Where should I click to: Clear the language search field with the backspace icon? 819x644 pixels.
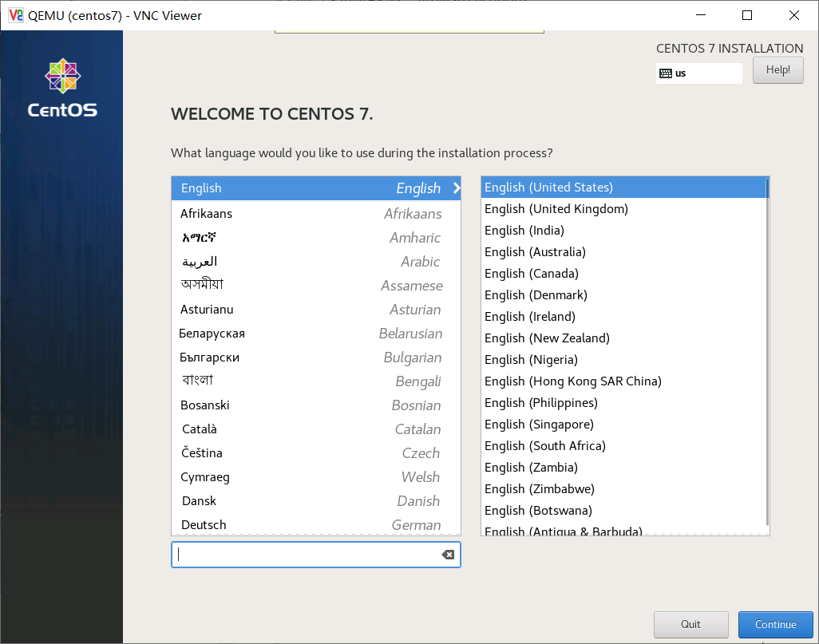click(x=448, y=555)
